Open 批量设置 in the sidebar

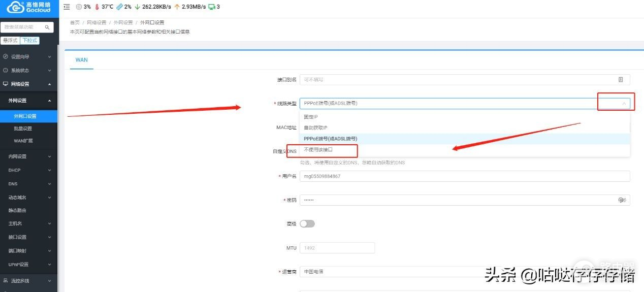coord(23,128)
